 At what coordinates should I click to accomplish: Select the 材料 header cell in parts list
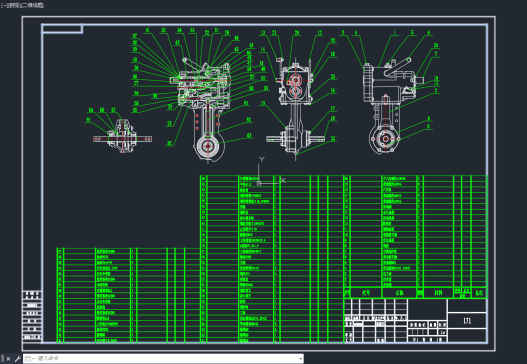tap(438, 293)
